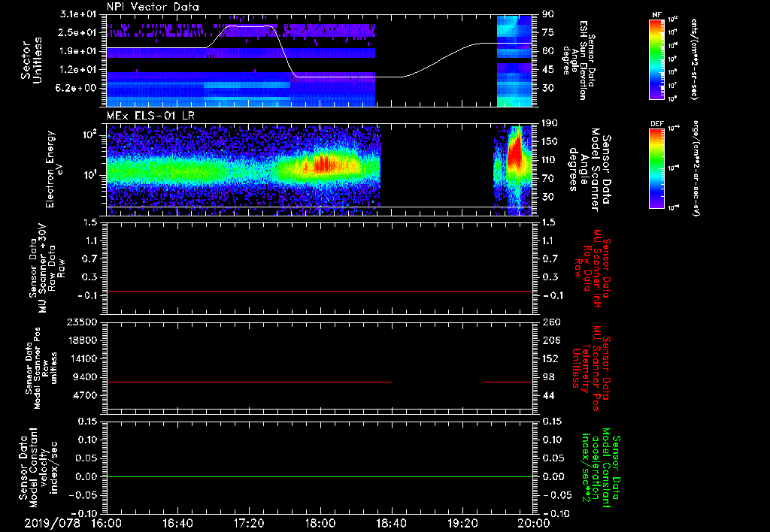The width and height of the screenshot is (770, 532).
Task: Click the green "Model Constant acceleration" axis title
Action: point(600,469)
